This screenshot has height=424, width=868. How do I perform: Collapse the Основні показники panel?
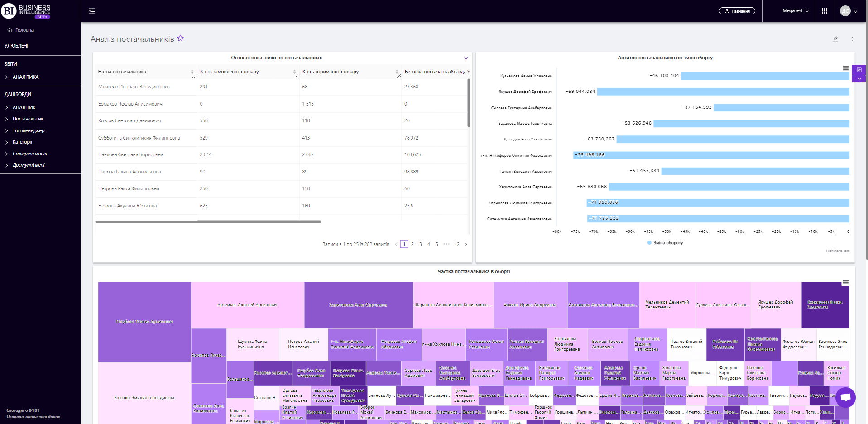(465, 58)
